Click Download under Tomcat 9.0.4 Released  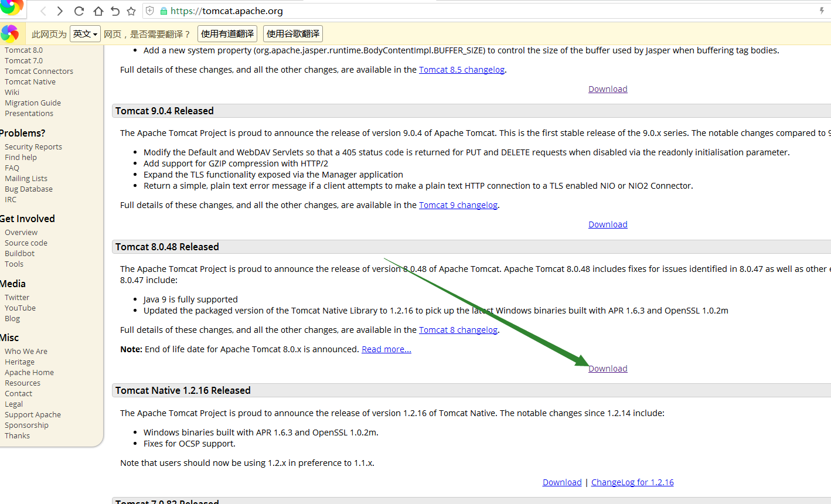coord(608,224)
